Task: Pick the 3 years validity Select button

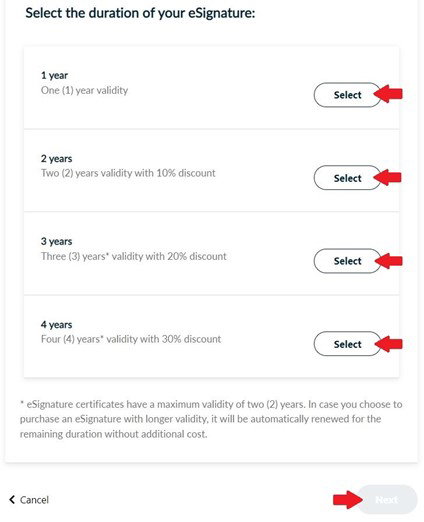Action: point(347,261)
